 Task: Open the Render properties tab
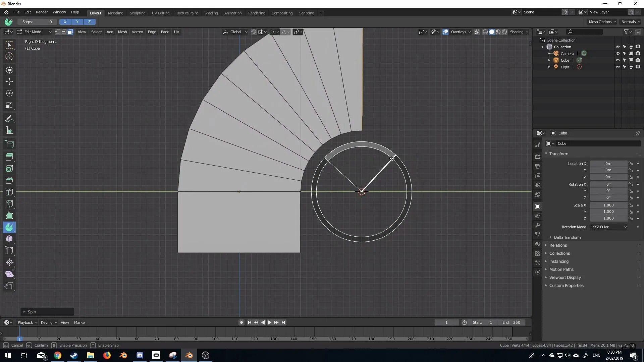[x=538, y=157]
